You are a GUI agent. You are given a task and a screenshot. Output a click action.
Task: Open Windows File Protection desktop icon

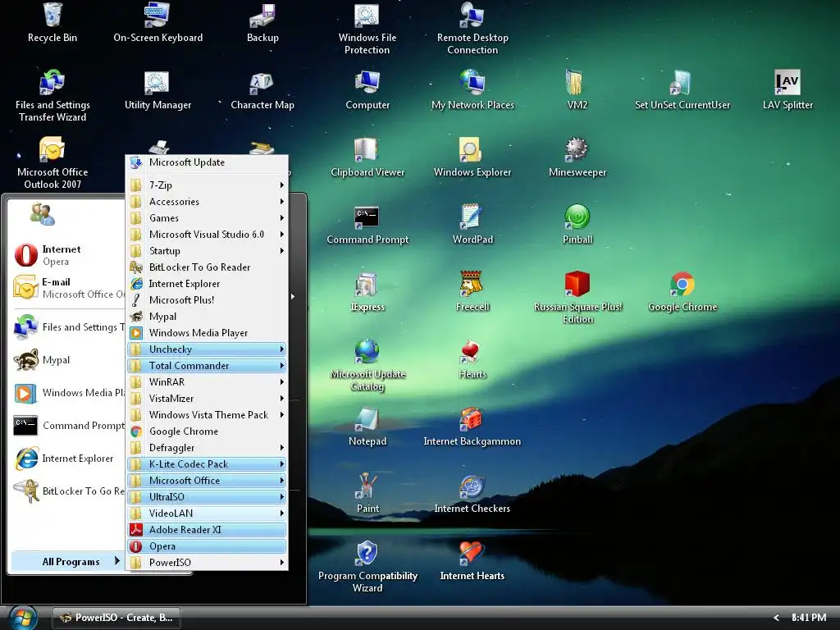pos(367,29)
